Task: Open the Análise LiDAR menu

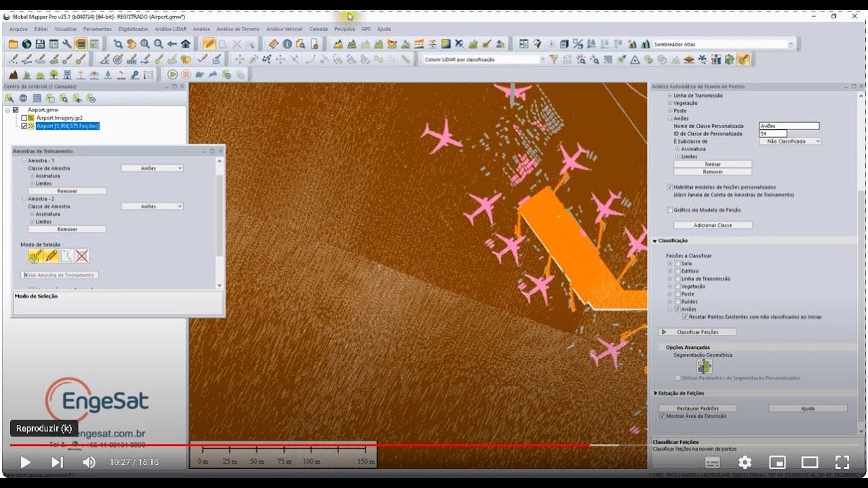Action: (170, 29)
